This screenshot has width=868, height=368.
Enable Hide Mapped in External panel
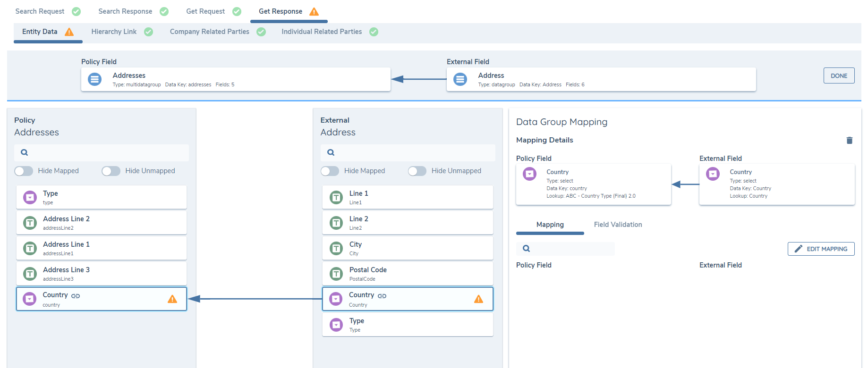(x=330, y=171)
